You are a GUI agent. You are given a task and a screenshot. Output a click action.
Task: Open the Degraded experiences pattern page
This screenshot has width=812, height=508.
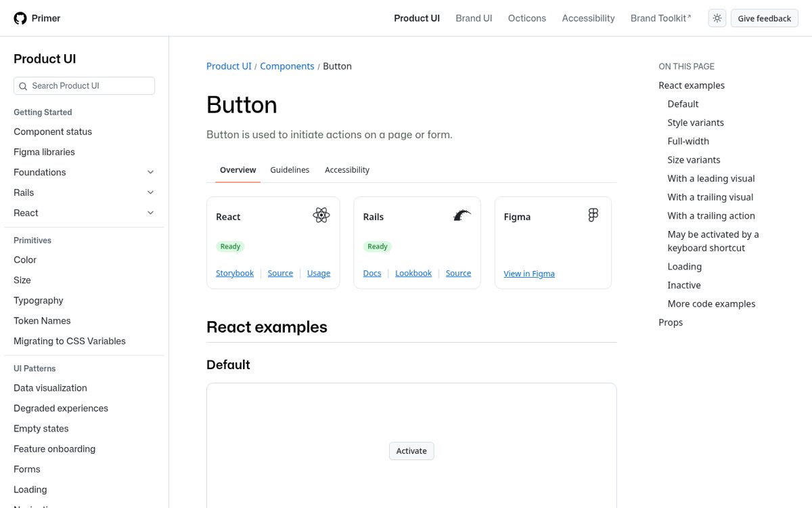pos(61,408)
